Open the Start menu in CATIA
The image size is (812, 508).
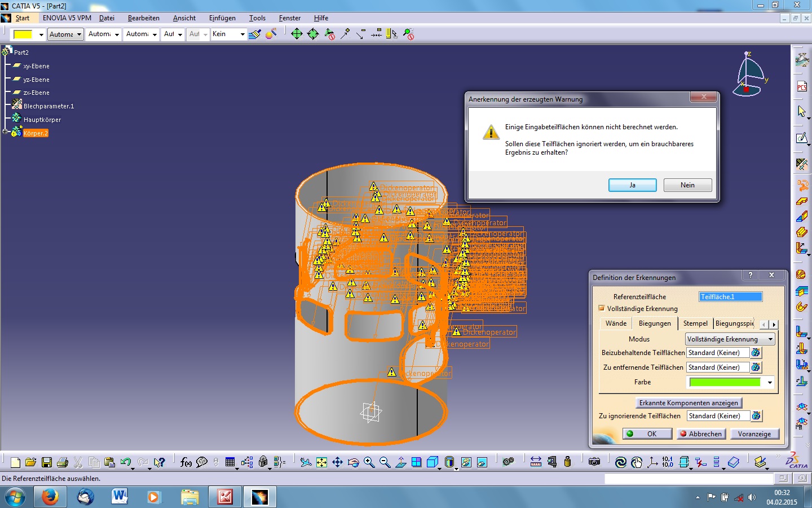(x=22, y=18)
